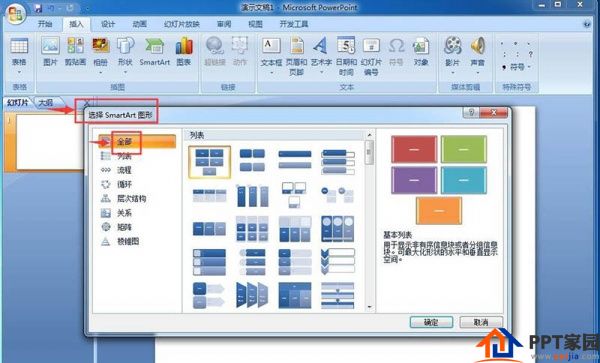This screenshot has height=363, width=600.
Task: Expand the 形状 shapes dropdown
Action: click(x=125, y=72)
